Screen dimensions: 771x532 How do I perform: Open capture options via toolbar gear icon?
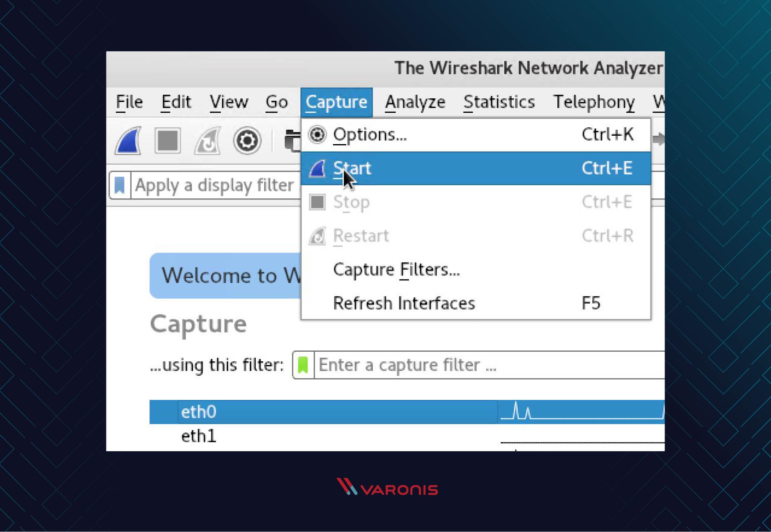247,141
